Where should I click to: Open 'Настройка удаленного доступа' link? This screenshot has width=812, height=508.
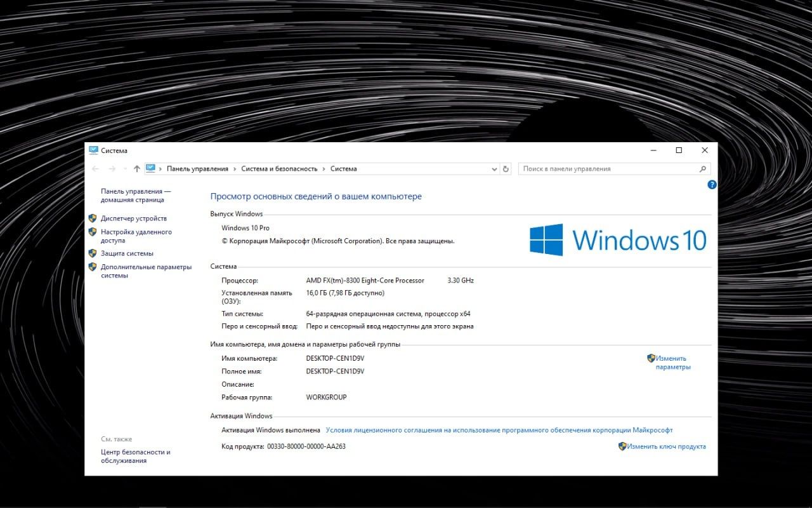coord(136,236)
